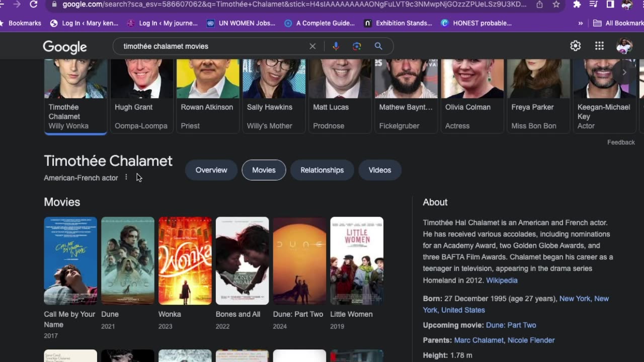The height and width of the screenshot is (362, 644).
Task: Click the browser forward arrow
Action: [17, 4]
